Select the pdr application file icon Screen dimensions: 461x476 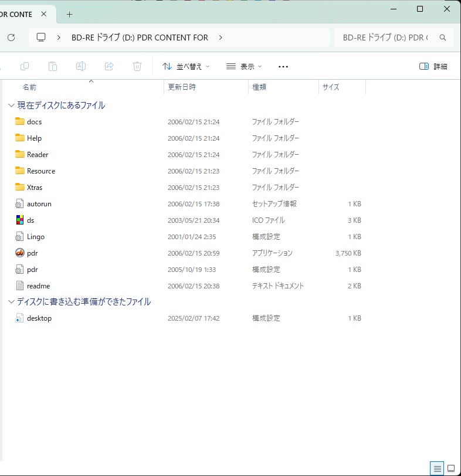tap(20, 253)
